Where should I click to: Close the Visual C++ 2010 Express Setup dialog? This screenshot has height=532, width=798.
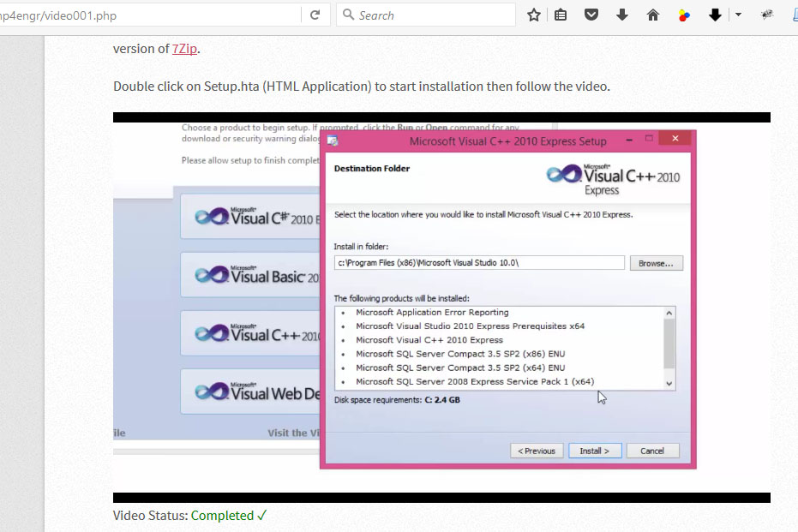(x=675, y=138)
